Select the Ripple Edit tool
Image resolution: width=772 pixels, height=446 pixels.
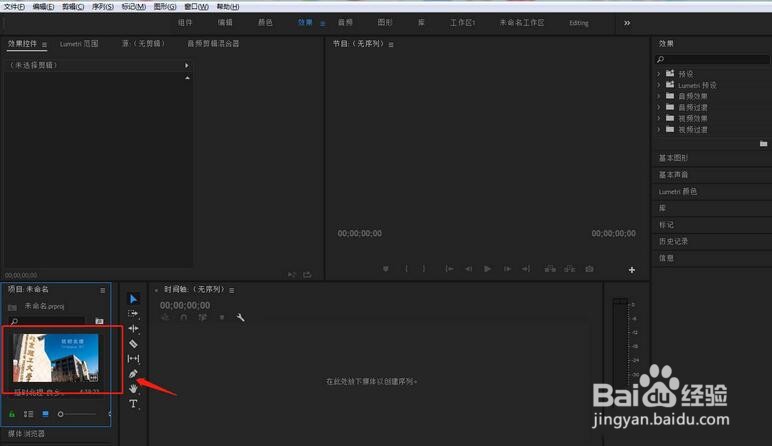point(133,328)
